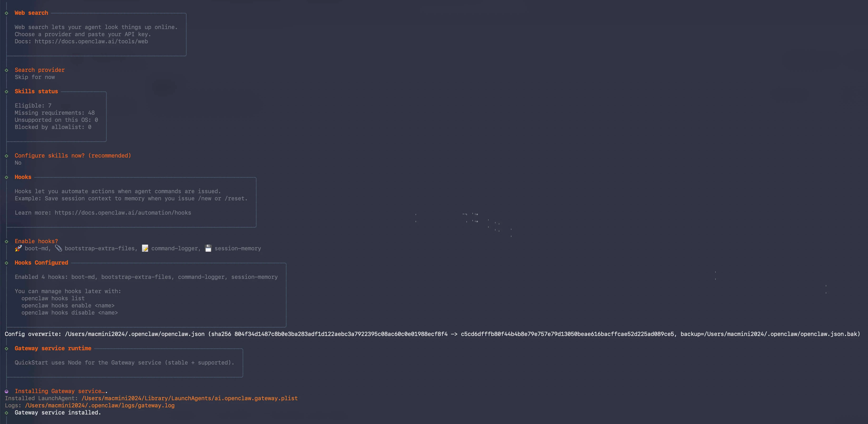This screenshot has height=424, width=868.
Task: Click the diamond marker beside Hooks Configured
Action: (x=6, y=263)
